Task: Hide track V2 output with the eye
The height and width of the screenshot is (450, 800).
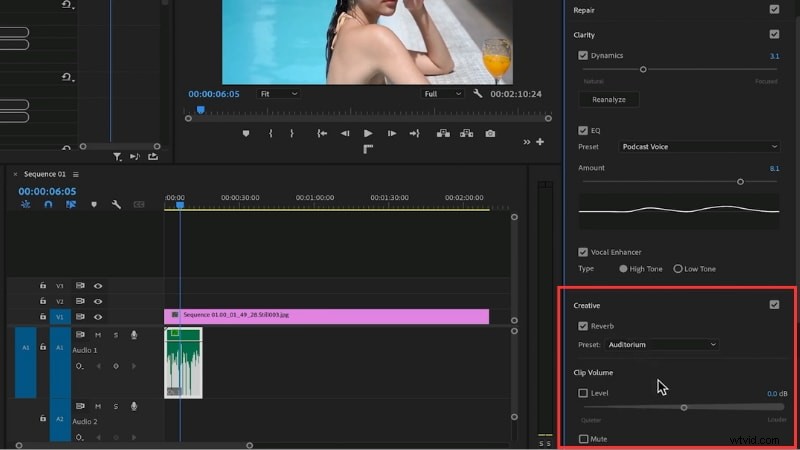Action: 98,302
